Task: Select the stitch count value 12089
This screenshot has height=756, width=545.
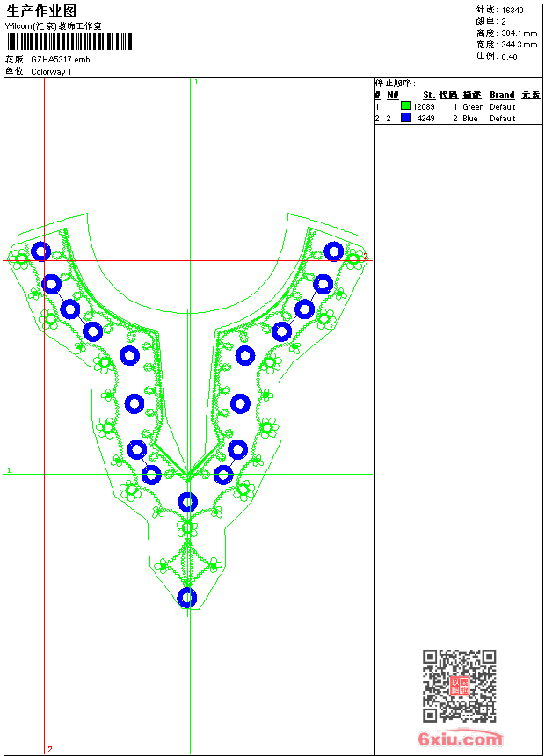Action: (x=424, y=107)
